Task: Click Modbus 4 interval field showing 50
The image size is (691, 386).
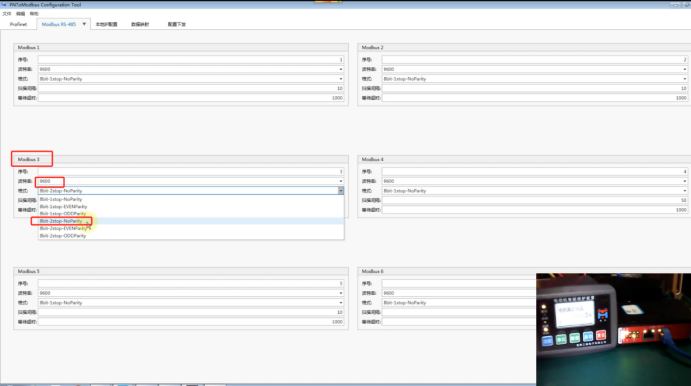Action: pyautogui.click(x=535, y=200)
